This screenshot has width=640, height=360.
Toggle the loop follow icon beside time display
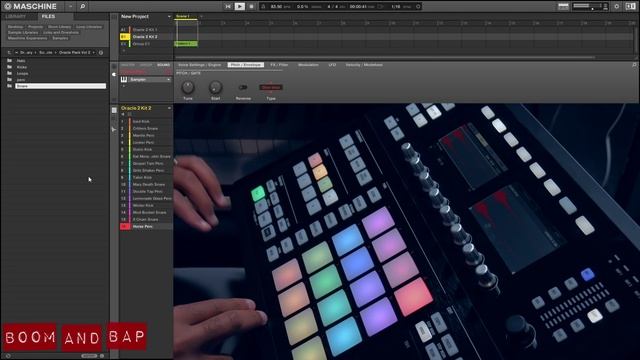coord(381,7)
